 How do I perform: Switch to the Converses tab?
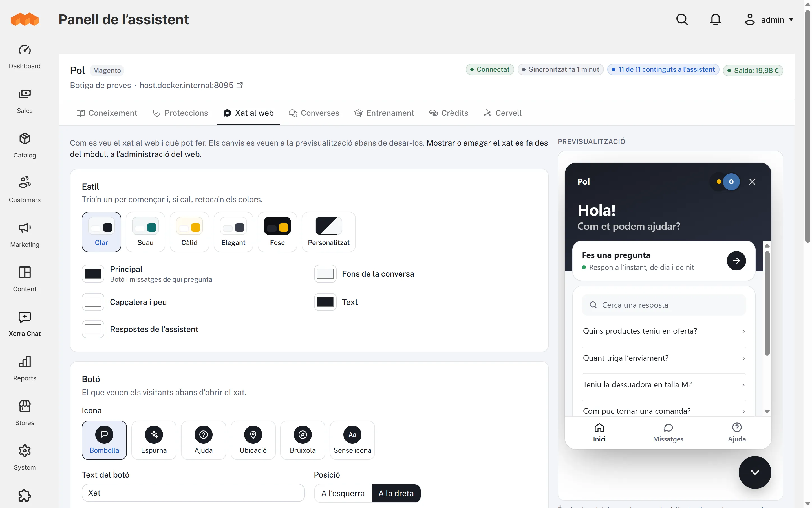(314, 113)
